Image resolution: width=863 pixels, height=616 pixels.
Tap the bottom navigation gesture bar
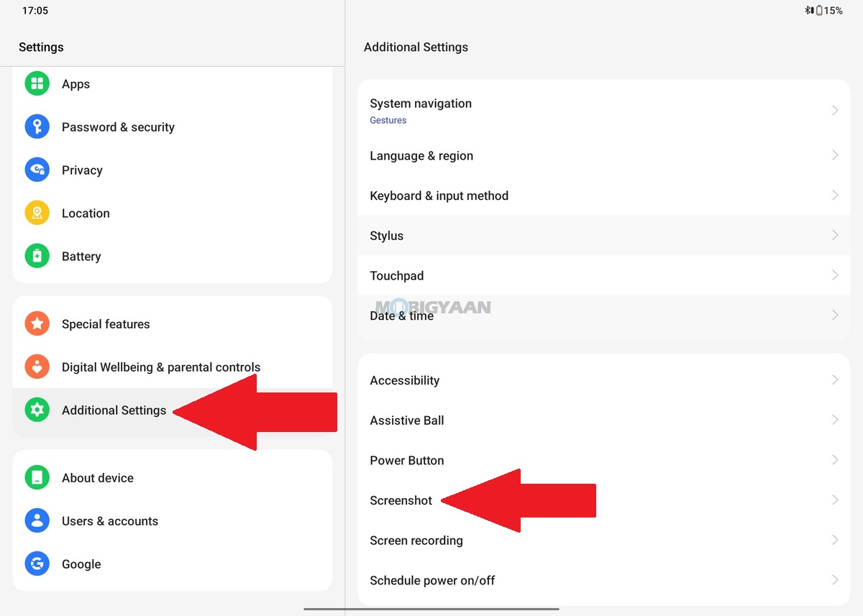point(431,610)
